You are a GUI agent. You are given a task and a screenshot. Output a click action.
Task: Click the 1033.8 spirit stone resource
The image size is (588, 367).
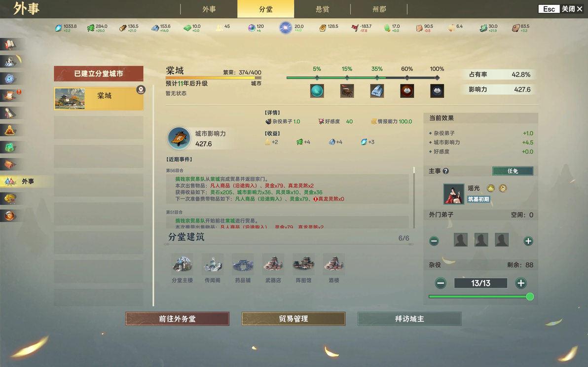[x=66, y=28]
